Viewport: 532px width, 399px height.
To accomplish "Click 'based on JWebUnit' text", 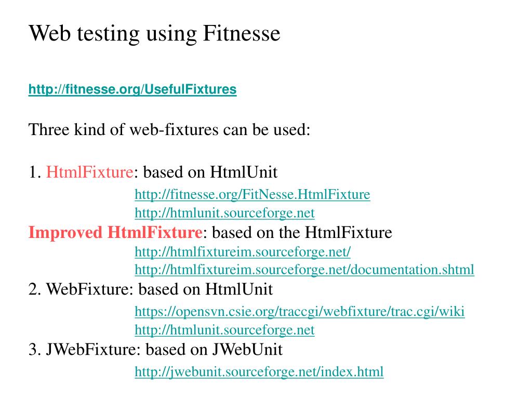I will 214,350.
